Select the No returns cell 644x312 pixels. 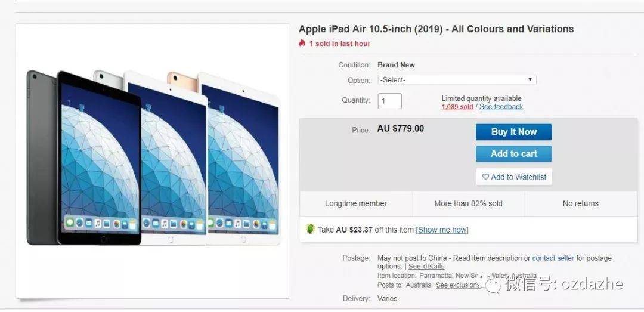click(581, 203)
